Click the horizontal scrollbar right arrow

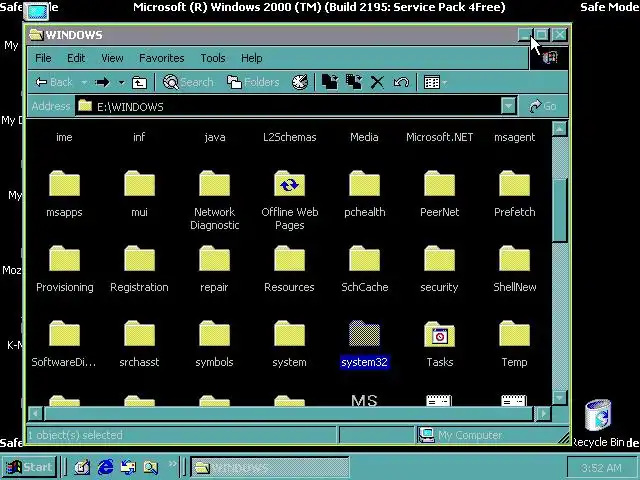coord(543,414)
